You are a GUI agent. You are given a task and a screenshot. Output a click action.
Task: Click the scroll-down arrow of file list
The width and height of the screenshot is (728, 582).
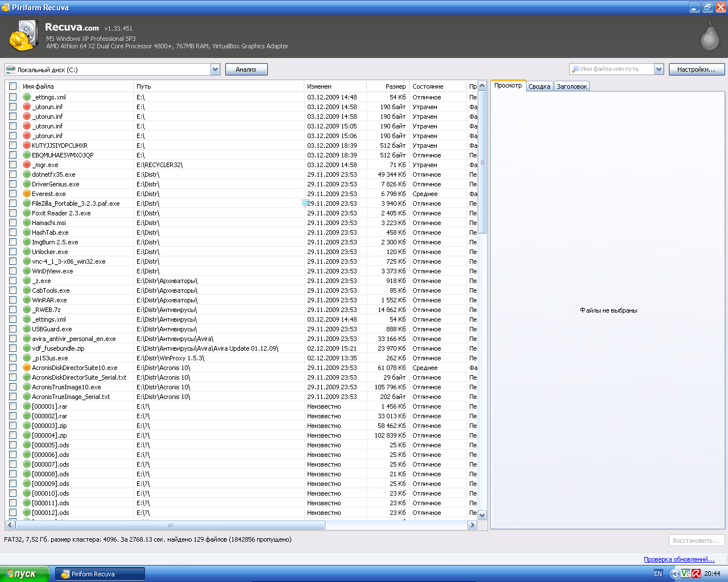[x=482, y=516]
